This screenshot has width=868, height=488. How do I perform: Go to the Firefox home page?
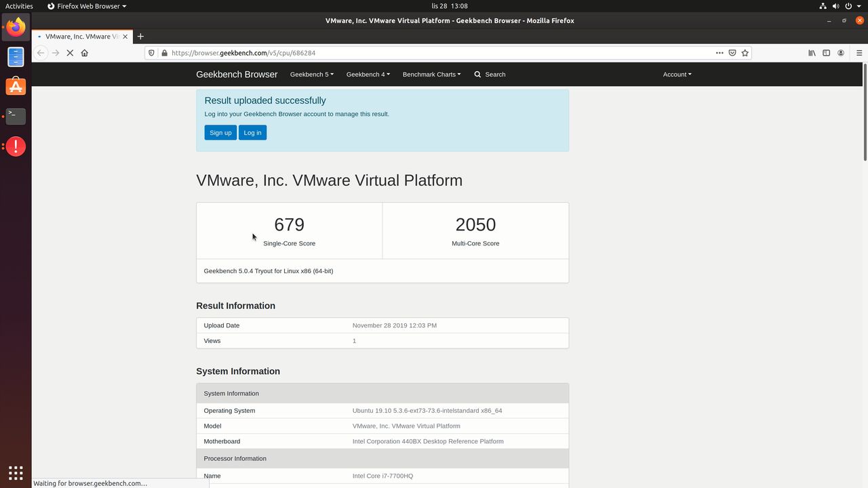(85, 53)
